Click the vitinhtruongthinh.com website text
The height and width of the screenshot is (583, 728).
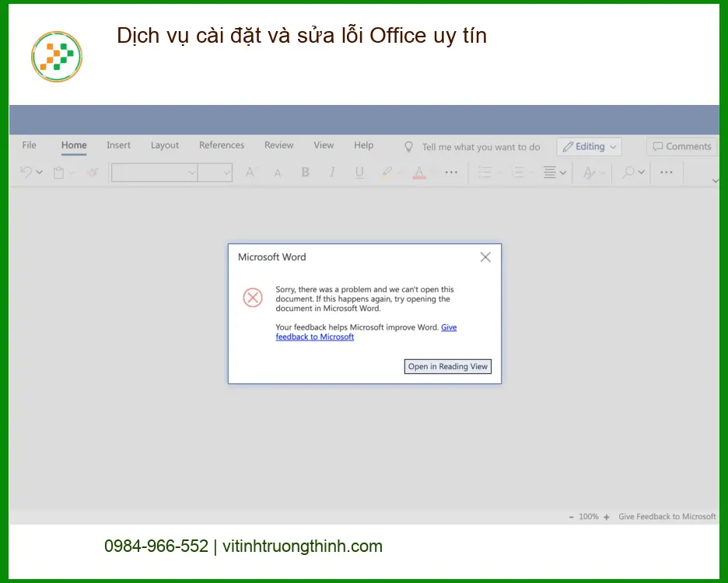point(303,546)
